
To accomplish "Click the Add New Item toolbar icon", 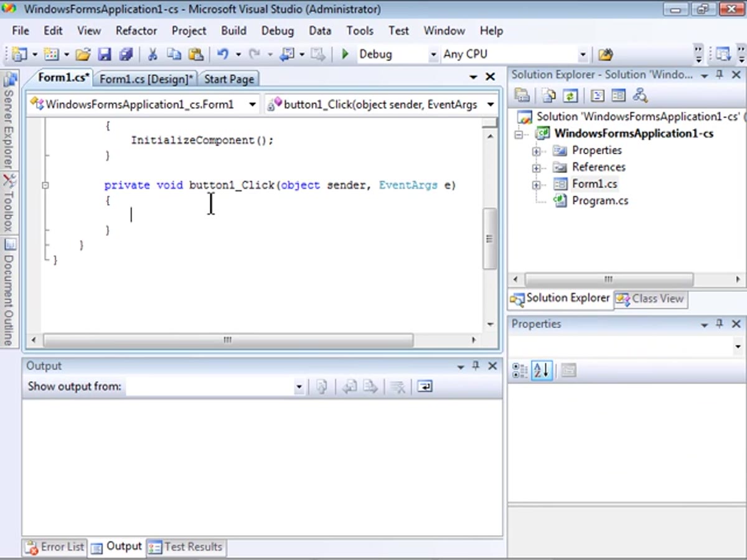I will click(x=51, y=55).
